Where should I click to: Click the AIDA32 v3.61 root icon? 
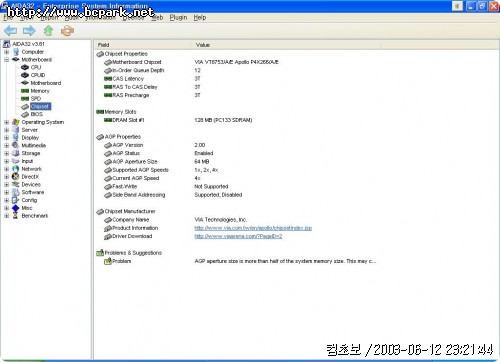pyautogui.click(x=6, y=44)
